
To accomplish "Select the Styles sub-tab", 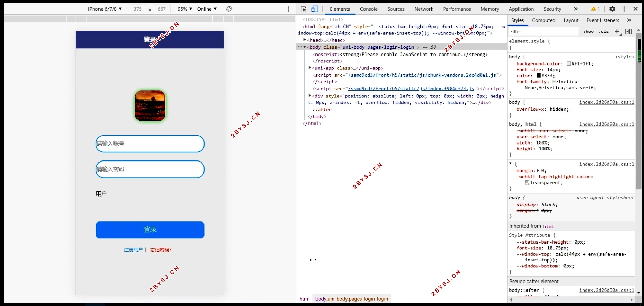I will pyautogui.click(x=518, y=20).
